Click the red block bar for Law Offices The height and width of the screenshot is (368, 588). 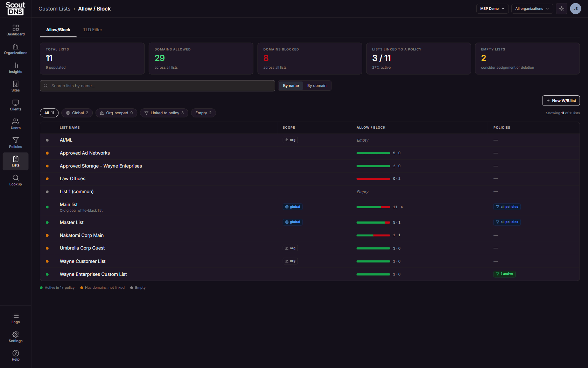pos(373,179)
